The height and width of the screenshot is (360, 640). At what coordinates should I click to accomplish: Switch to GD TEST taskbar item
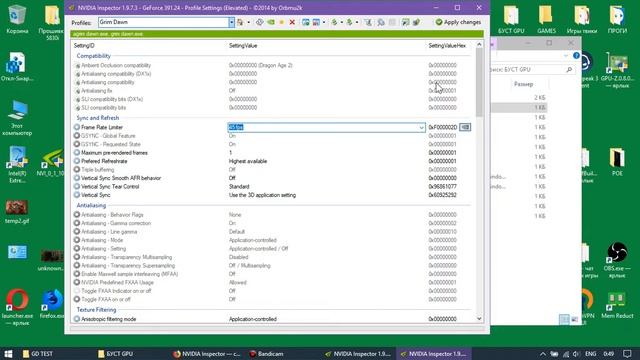pos(38,354)
